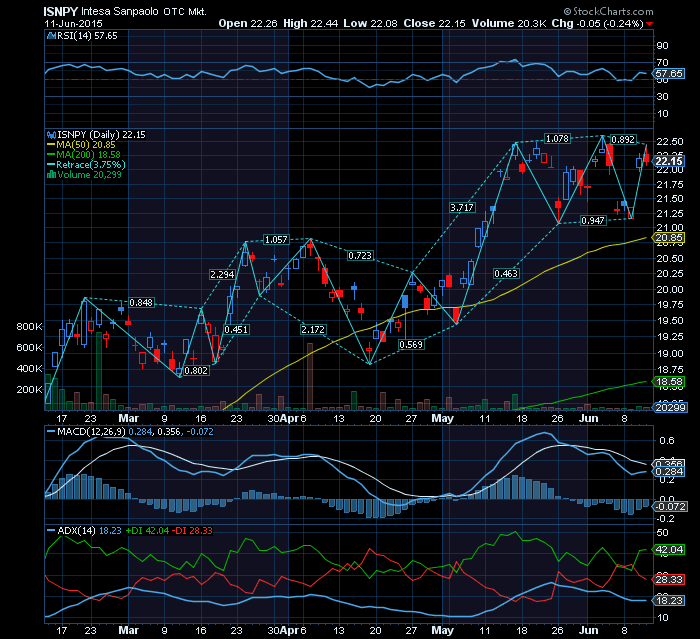Click the green 18.58 MA200 tag on price axis
Screen dimensions: 700x639
tap(668, 382)
